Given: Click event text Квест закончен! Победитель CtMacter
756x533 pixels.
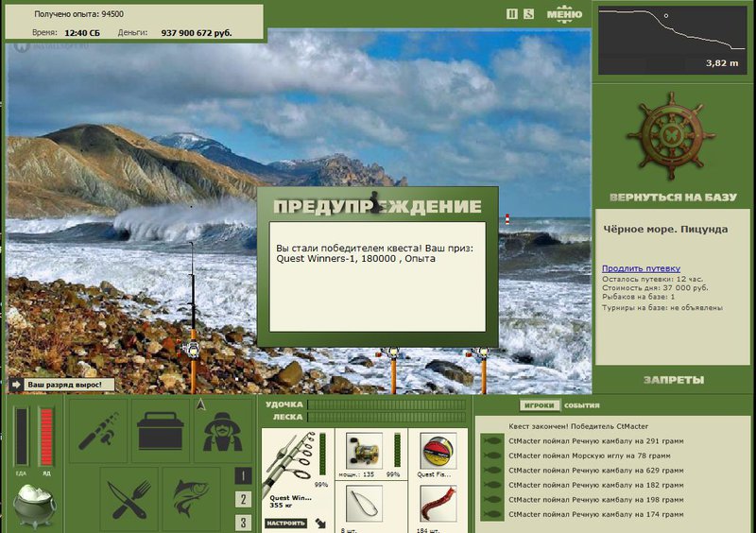Looking at the screenshot, I should pyautogui.click(x=578, y=426).
